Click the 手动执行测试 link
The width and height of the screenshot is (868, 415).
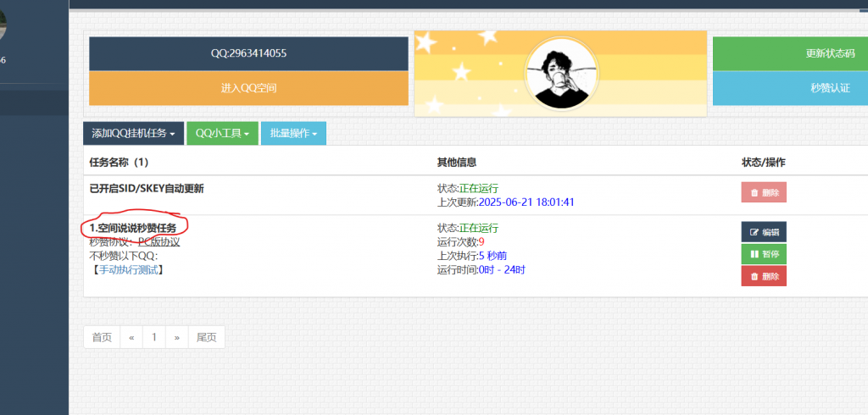[128, 270]
